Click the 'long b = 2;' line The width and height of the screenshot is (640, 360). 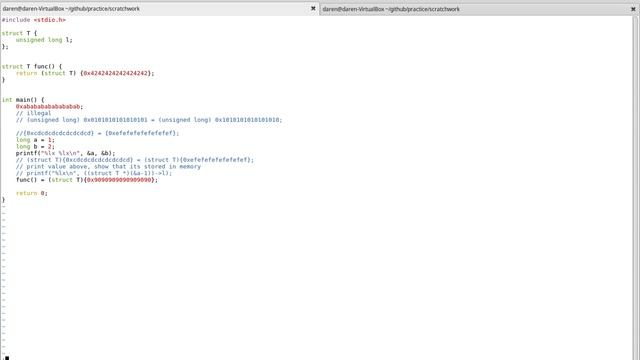pos(35,146)
